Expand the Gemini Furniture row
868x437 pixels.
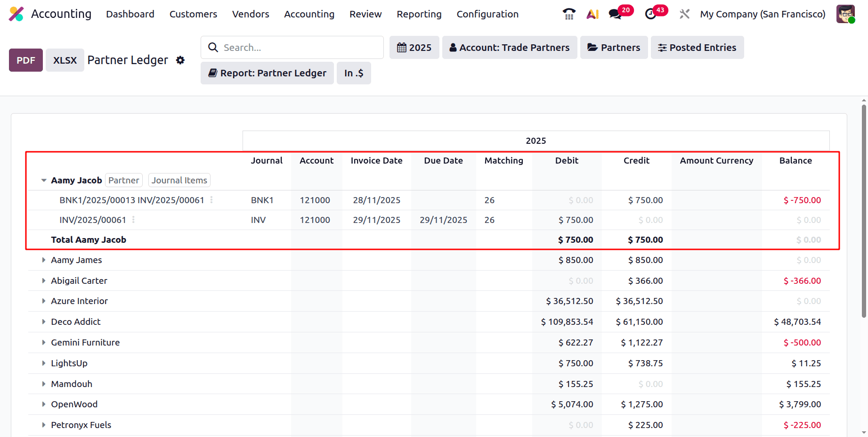[44, 343]
